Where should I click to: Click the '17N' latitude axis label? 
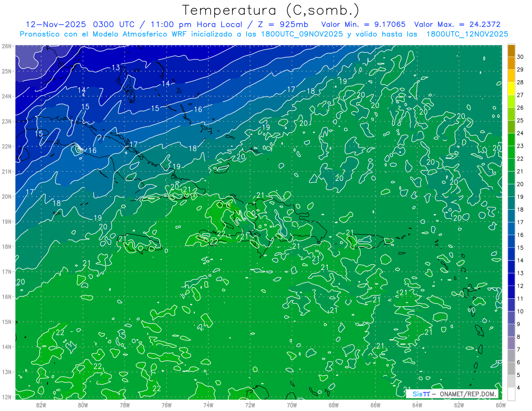[x=7, y=271]
